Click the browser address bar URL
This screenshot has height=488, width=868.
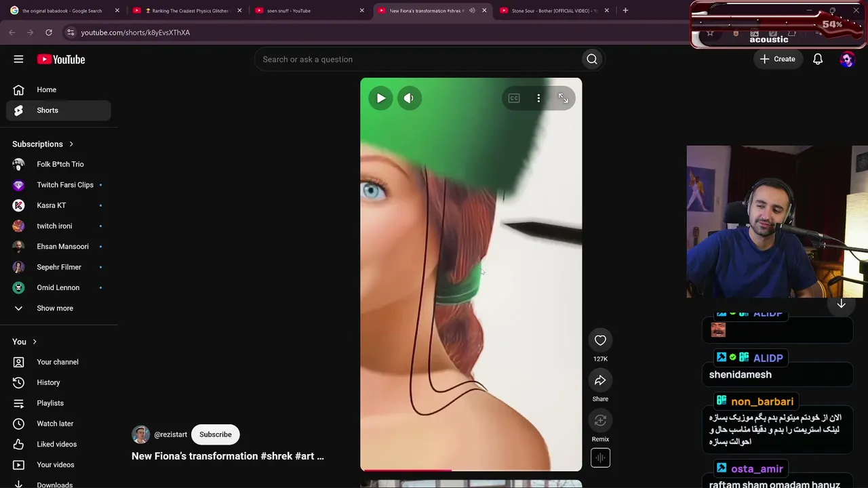(136, 33)
